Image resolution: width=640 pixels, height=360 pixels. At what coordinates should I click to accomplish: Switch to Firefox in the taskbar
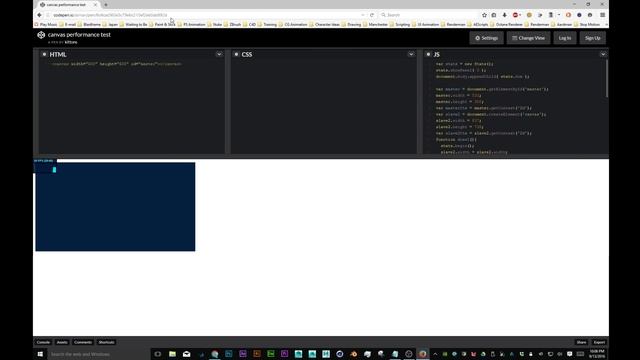(x=422, y=354)
